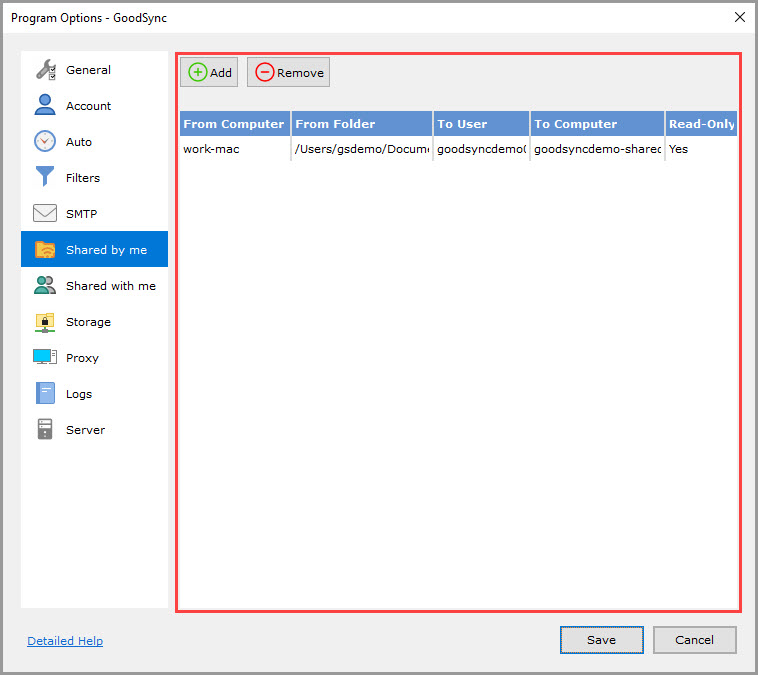This screenshot has height=675, width=758.
Task: Close the Program Options window
Action: point(740,17)
